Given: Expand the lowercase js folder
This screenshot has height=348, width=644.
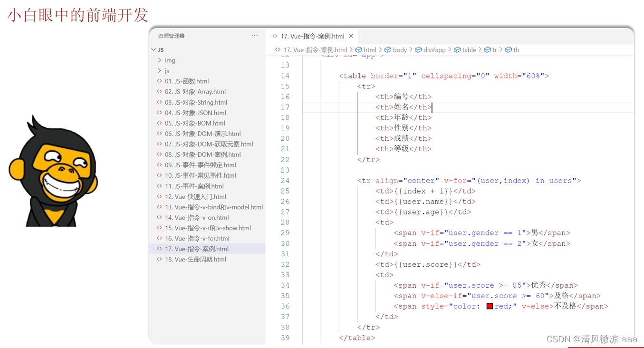Looking at the screenshot, I should [159, 71].
